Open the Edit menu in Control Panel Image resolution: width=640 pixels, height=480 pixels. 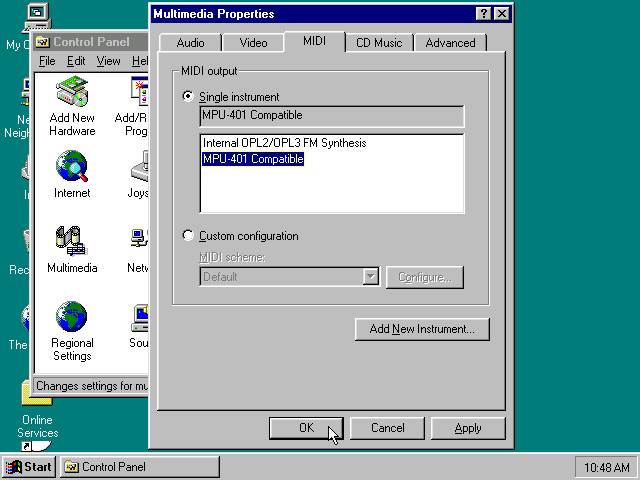pos(76,61)
